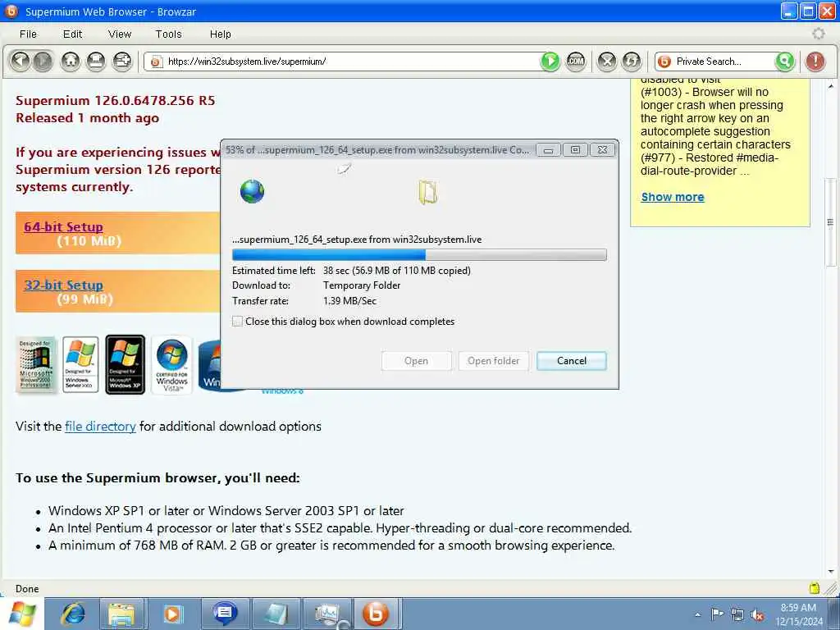Open the View menu
Viewport: 840px width, 630px height.
[120, 34]
